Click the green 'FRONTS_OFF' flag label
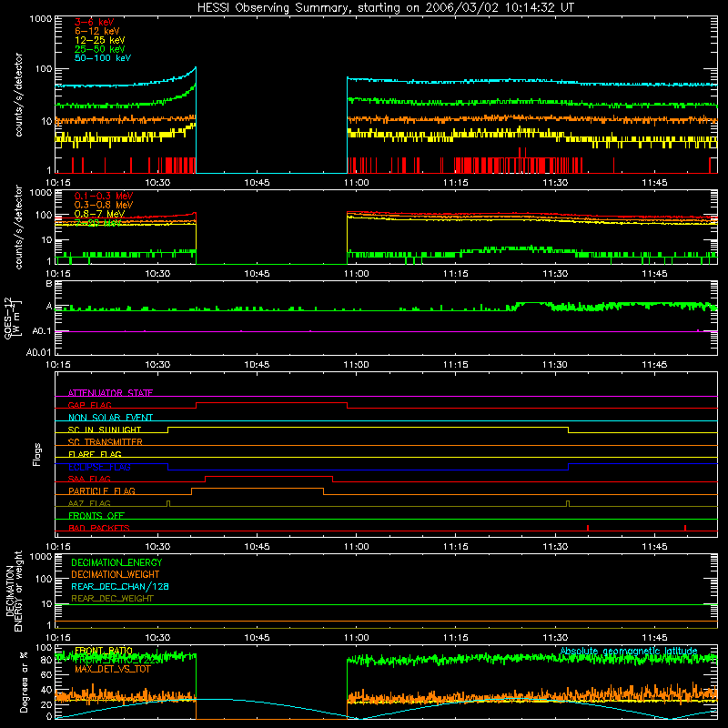Image resolution: width=728 pixels, height=728 pixels. coord(96,516)
